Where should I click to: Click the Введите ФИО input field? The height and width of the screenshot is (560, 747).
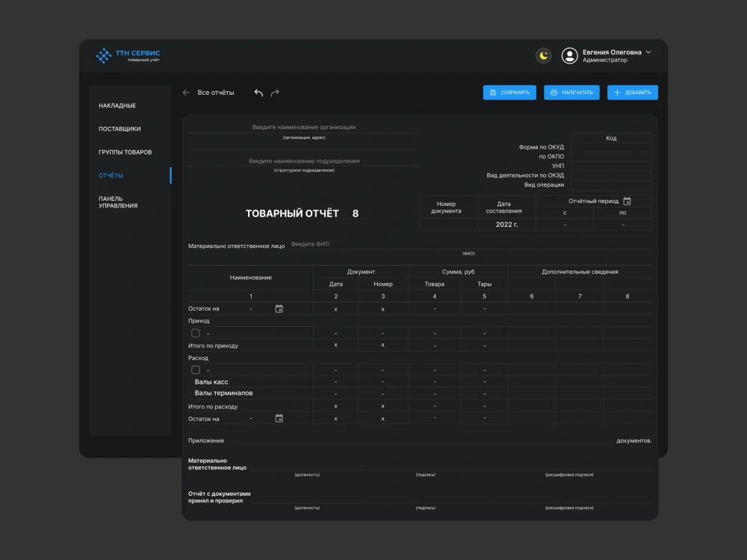(470, 244)
